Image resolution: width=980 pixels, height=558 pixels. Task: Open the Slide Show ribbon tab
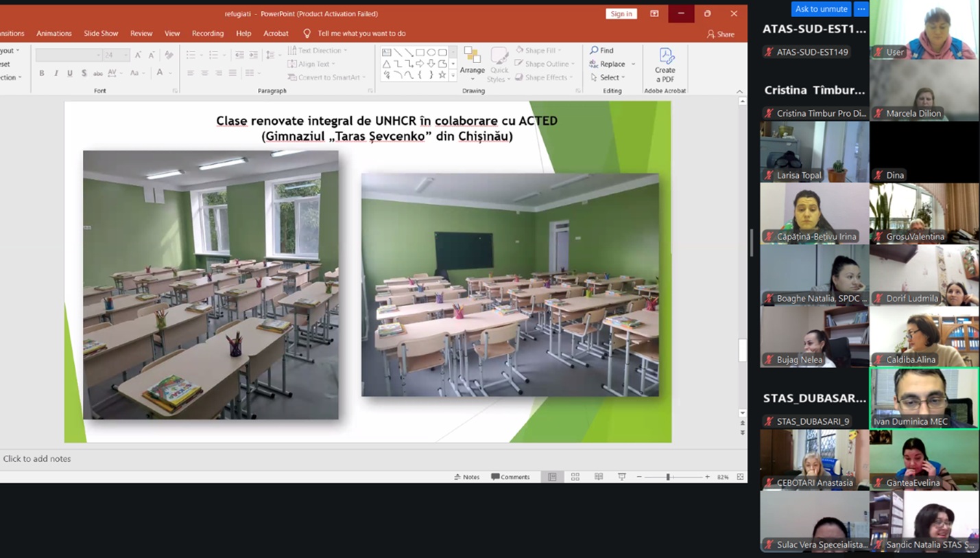[101, 33]
